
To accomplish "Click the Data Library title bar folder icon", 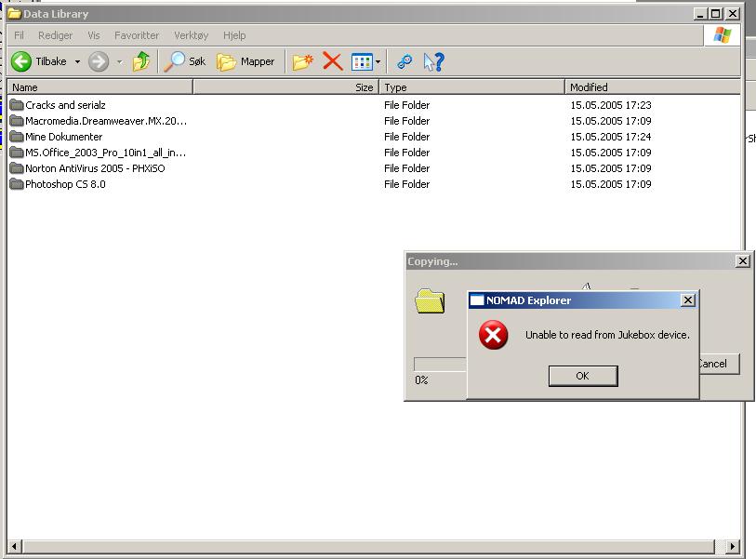I will pyautogui.click(x=15, y=14).
